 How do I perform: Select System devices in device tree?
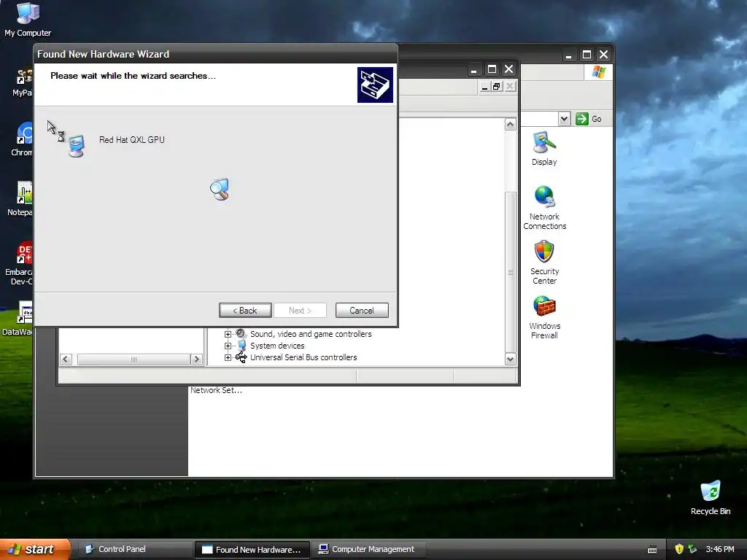(277, 346)
